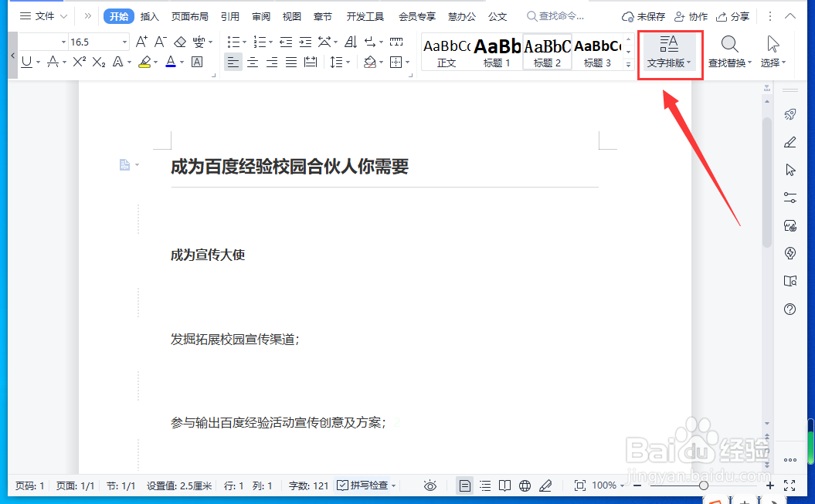The height and width of the screenshot is (504, 815).
Task: Adjust the zoom slider handle
Action: coord(703,485)
